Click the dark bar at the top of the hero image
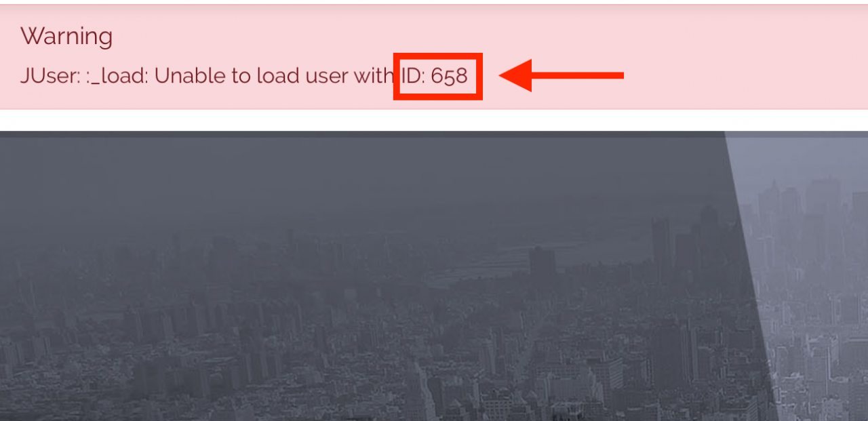The height and width of the screenshot is (421, 868). pyautogui.click(x=363, y=134)
